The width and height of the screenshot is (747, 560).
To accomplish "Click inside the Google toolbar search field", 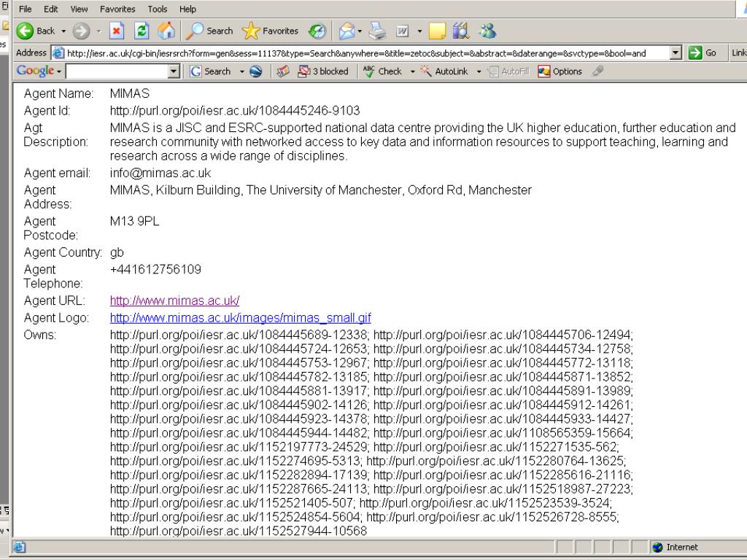I will 117,71.
